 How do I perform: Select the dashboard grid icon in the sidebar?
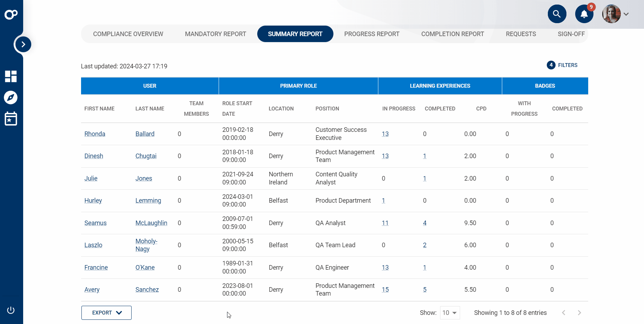(x=11, y=76)
